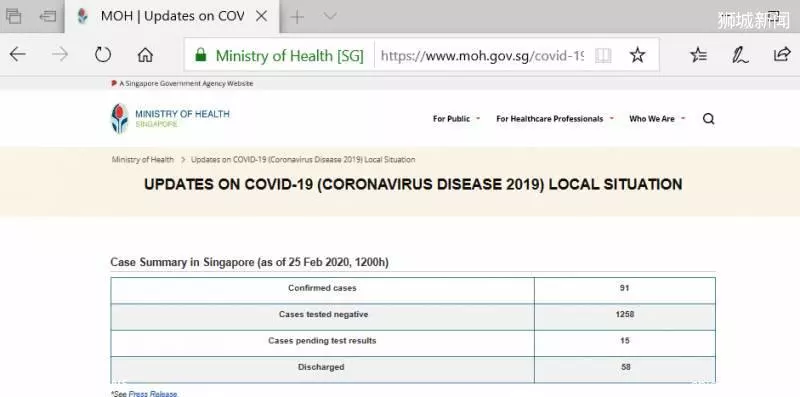Click Updates on COVID-19 breadcrumb link
This screenshot has width=800, height=397.
pyautogui.click(x=303, y=160)
